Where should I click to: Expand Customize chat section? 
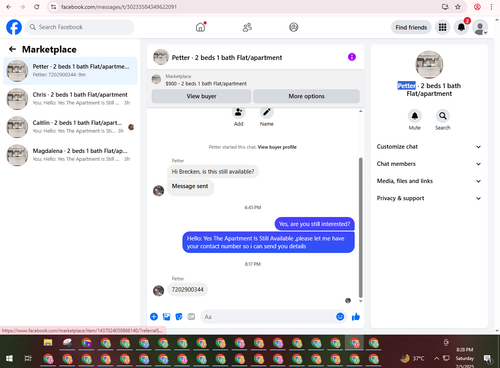429,147
